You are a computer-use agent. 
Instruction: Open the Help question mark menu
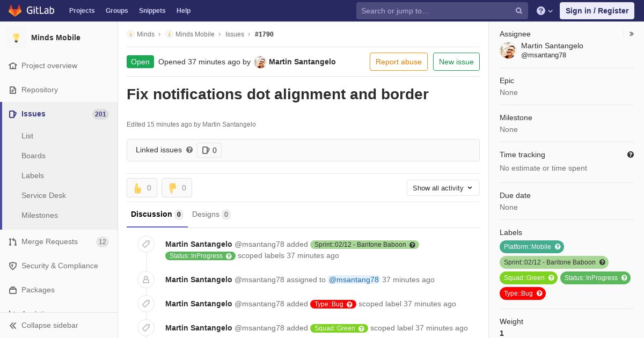pos(545,11)
